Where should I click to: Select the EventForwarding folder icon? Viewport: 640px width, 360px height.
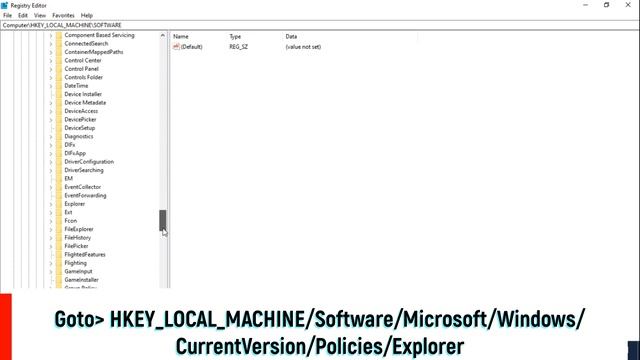coord(59,196)
